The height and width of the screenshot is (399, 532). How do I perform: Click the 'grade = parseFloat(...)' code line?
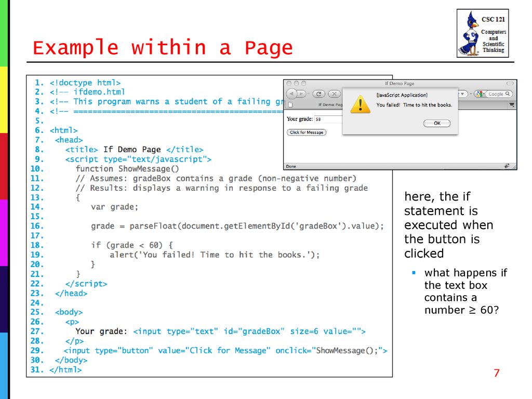click(x=237, y=226)
